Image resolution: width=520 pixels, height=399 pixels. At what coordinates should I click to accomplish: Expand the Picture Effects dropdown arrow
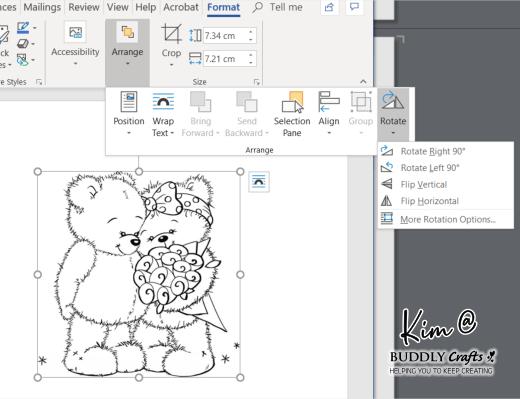(x=33, y=44)
